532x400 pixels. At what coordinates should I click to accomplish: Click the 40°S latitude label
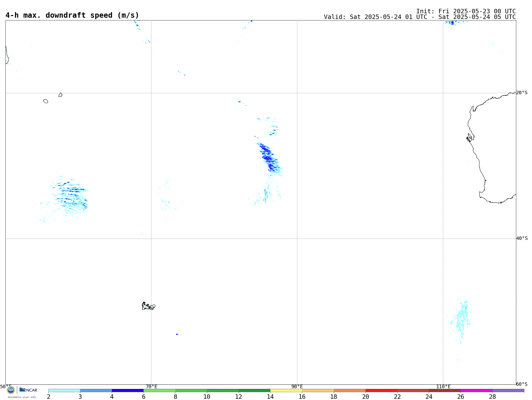522,238
